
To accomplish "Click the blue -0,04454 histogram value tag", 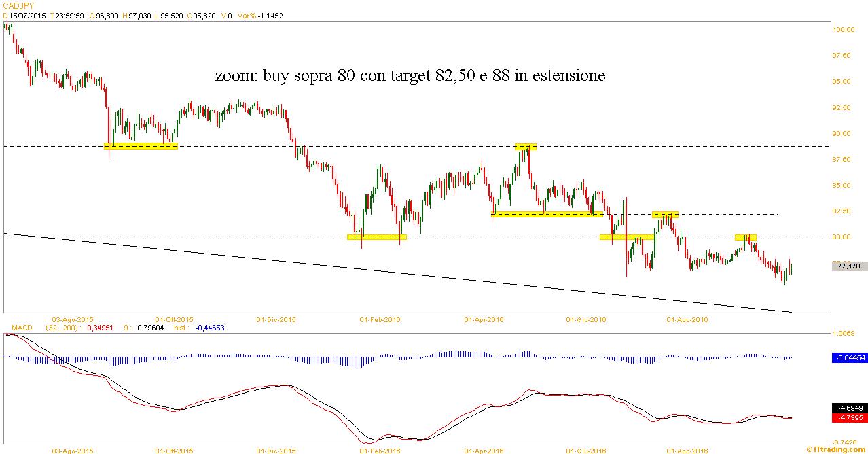I will [850, 357].
